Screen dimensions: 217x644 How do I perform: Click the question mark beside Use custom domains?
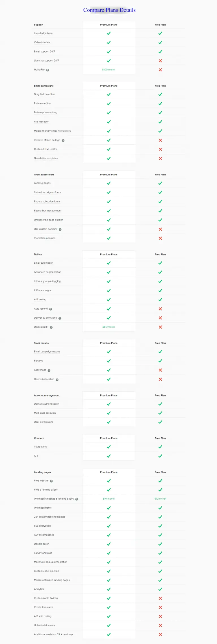click(x=60, y=230)
